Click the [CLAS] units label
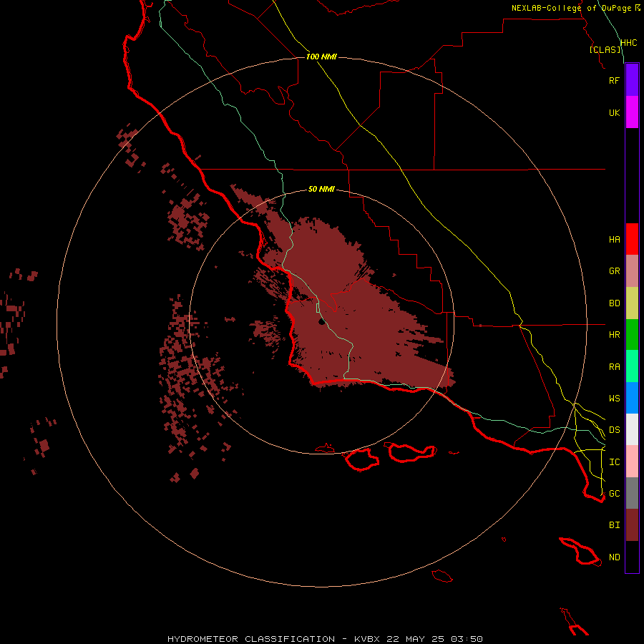This screenshot has height=644, width=644. tap(605, 49)
